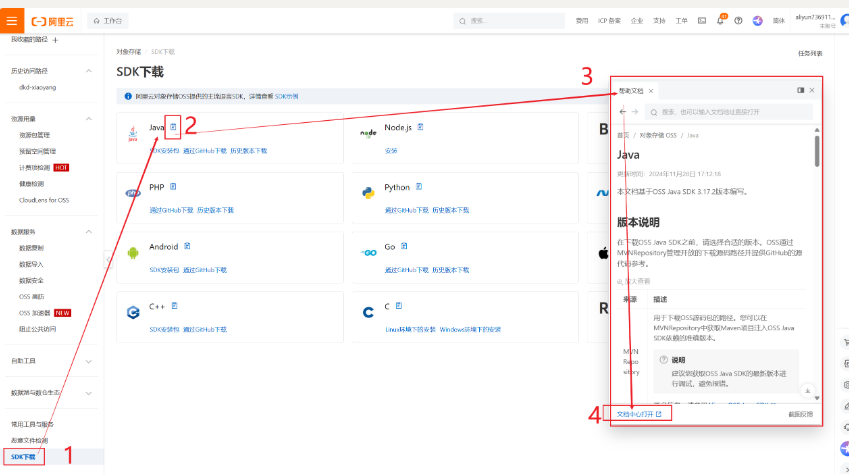Open the sidebar item marked HOT

(x=44, y=168)
